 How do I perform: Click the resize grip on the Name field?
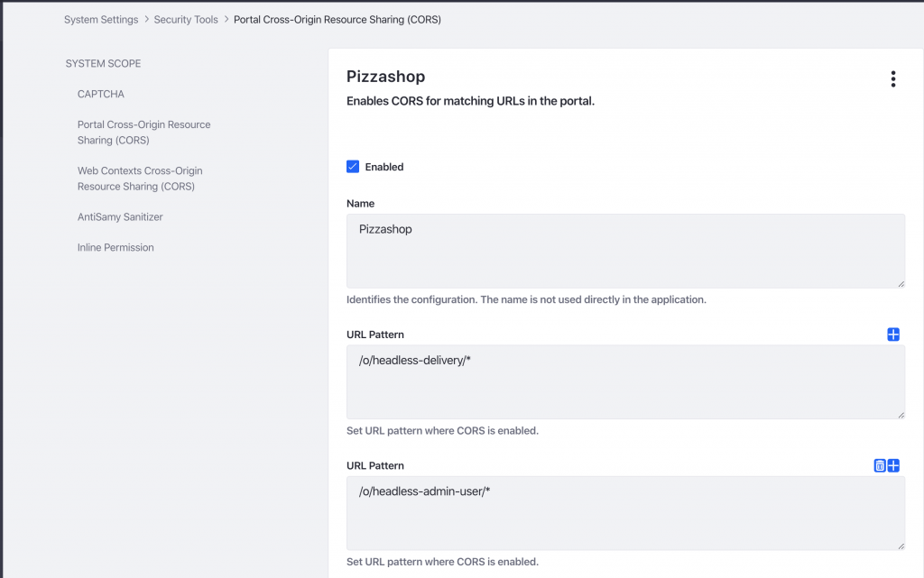click(x=900, y=282)
